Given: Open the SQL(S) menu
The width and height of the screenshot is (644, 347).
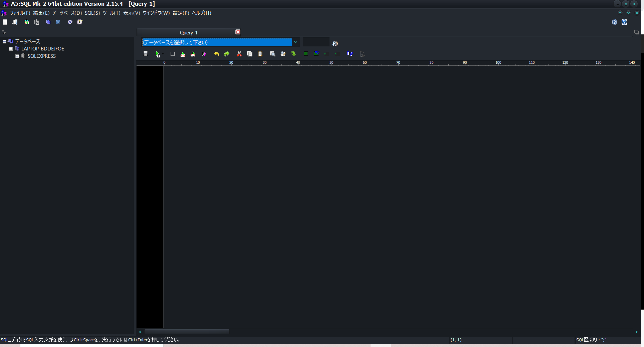Looking at the screenshot, I should click(x=92, y=13).
